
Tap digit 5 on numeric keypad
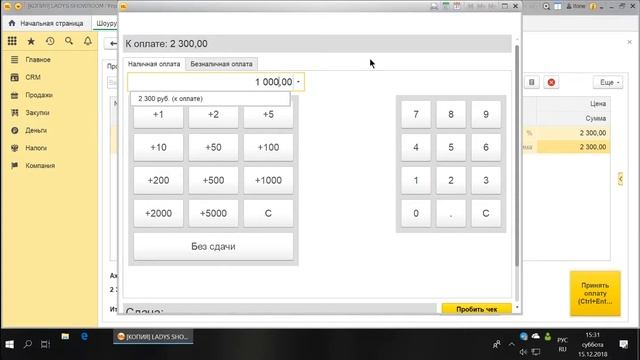[x=451, y=147]
